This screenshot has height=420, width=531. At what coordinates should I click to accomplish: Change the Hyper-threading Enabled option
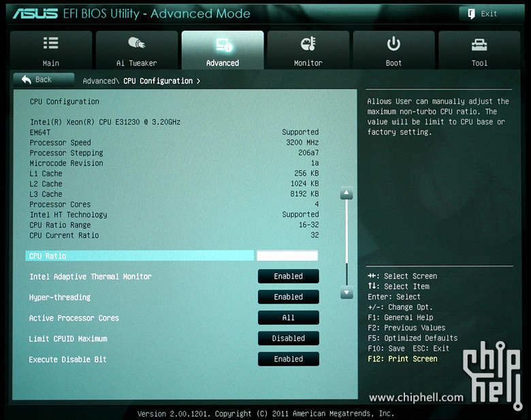point(288,297)
